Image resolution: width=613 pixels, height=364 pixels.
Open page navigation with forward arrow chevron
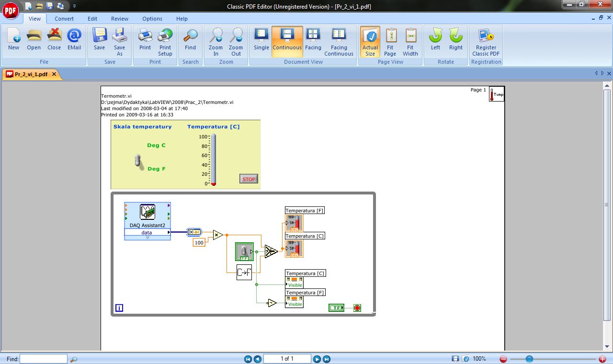pyautogui.click(x=602, y=73)
